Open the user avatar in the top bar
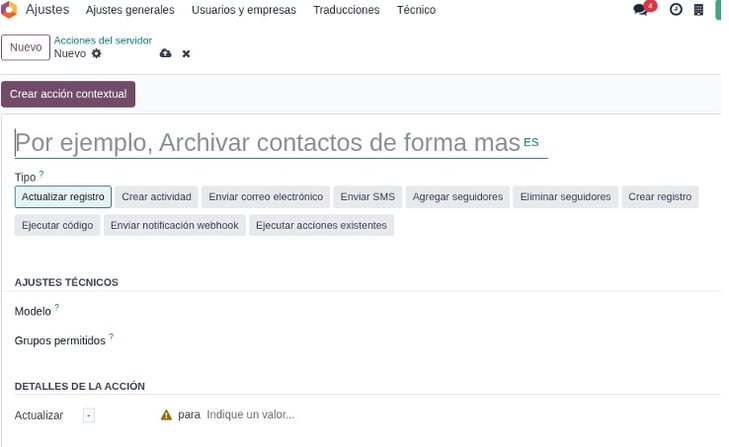729x447 pixels. (718, 9)
